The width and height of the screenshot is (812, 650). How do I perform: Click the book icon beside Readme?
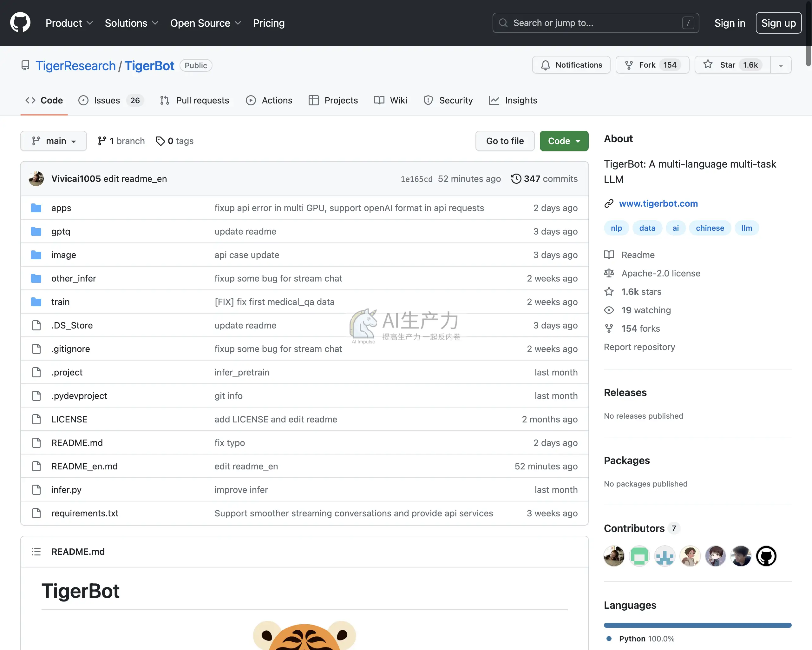click(609, 255)
